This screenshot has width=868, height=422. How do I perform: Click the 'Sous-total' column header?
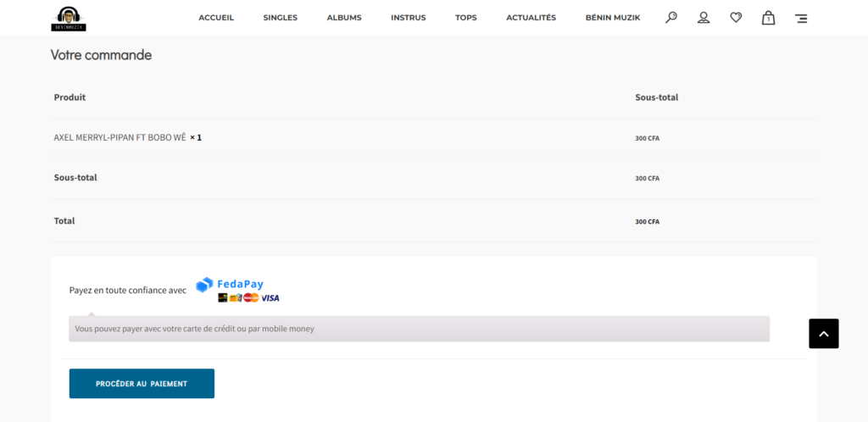click(657, 97)
